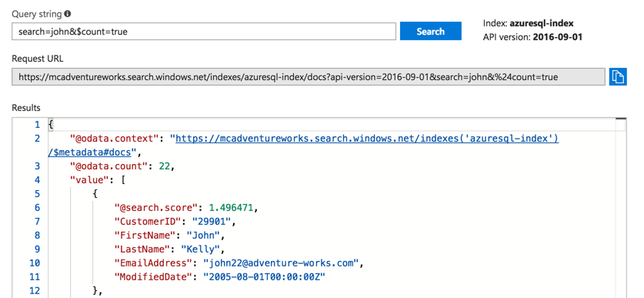
Task: Open the @odata.context metadata link
Action: click(367, 139)
